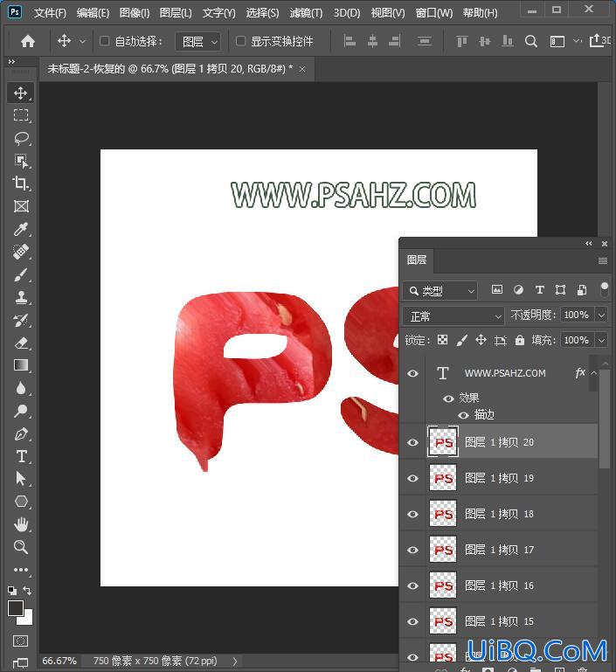The width and height of the screenshot is (616, 672).
Task: Collapse the fx effects of text layer
Action: (x=594, y=373)
